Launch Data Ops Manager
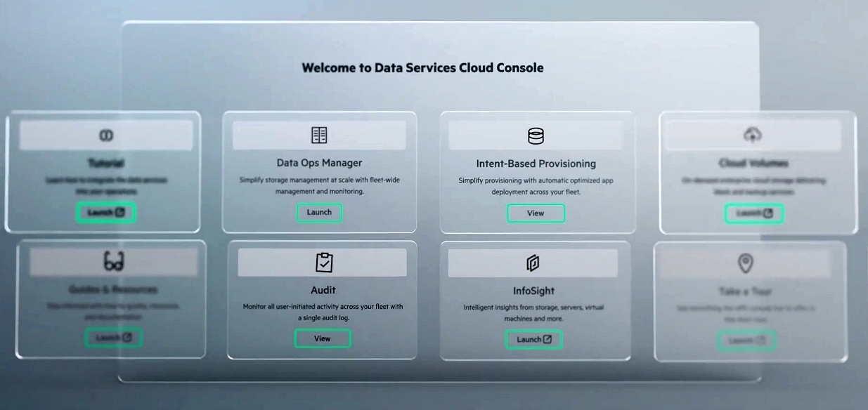 click(319, 212)
